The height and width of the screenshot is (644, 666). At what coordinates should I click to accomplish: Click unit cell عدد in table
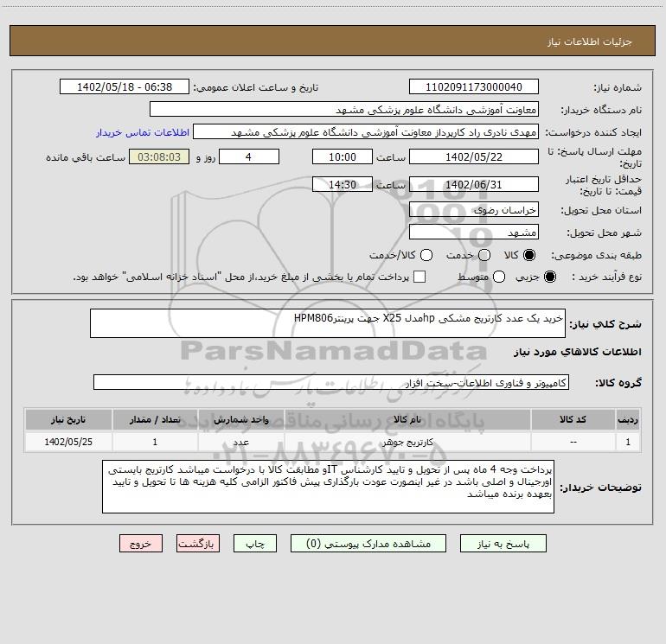coord(240,442)
